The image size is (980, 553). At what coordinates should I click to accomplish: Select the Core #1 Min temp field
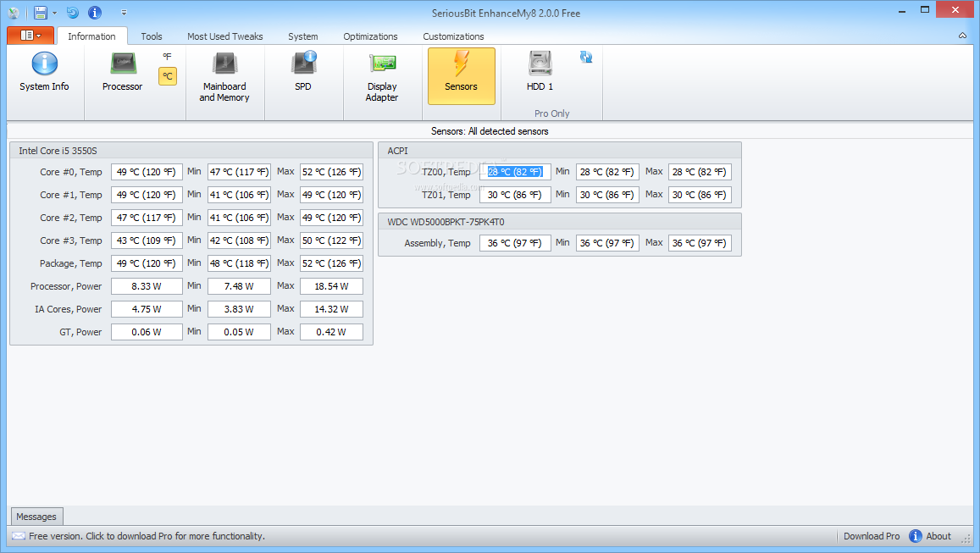240,195
